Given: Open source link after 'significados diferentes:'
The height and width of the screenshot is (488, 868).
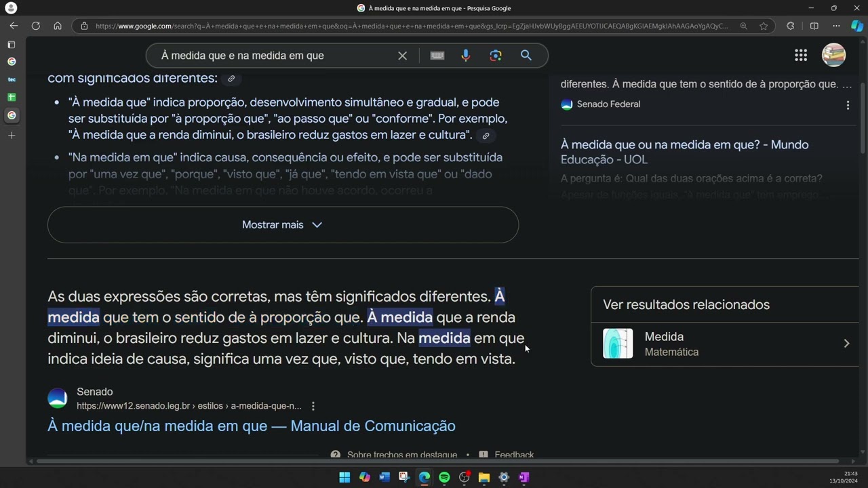Looking at the screenshot, I should coord(231,79).
